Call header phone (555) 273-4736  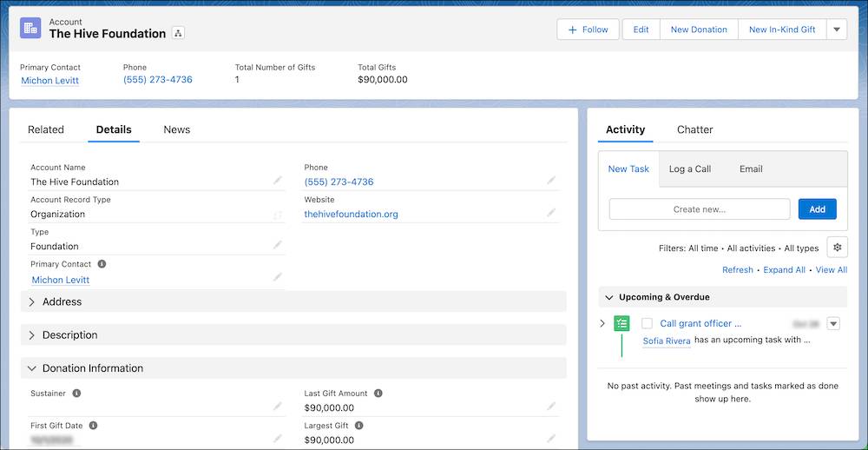pos(158,80)
